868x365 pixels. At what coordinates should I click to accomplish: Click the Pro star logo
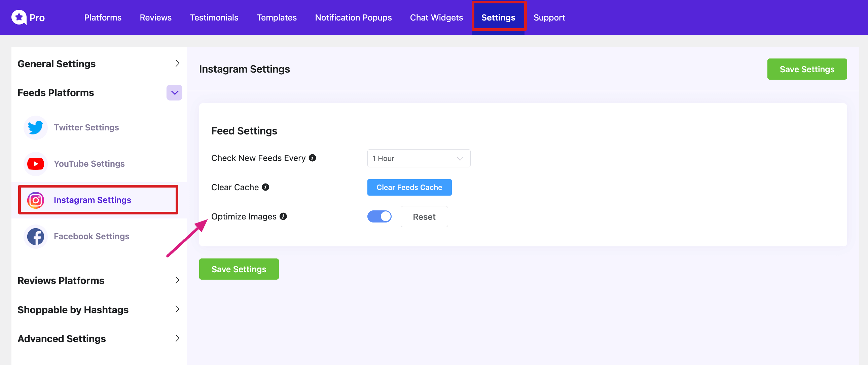coord(19,17)
